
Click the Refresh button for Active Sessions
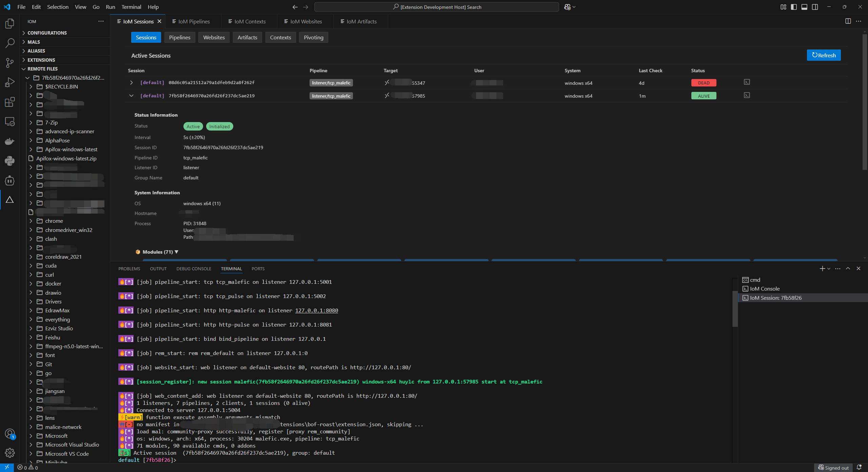point(824,55)
